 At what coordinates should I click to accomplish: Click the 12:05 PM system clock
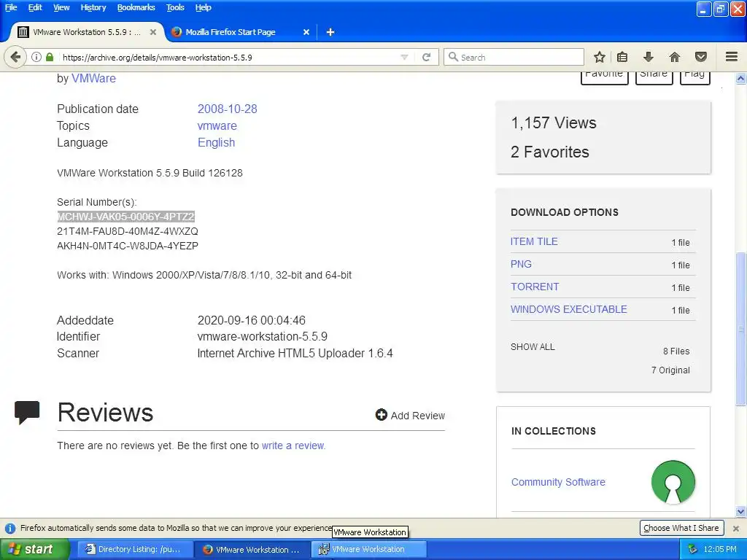720,549
